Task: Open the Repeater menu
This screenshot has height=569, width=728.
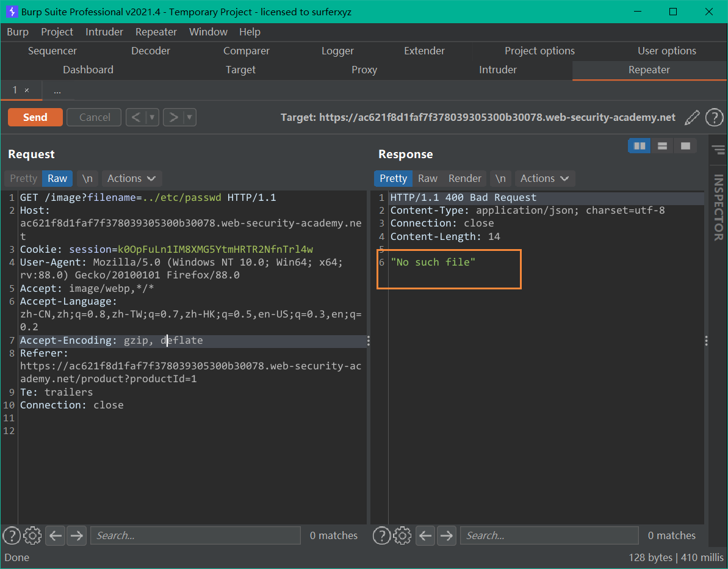Action: click(x=156, y=32)
